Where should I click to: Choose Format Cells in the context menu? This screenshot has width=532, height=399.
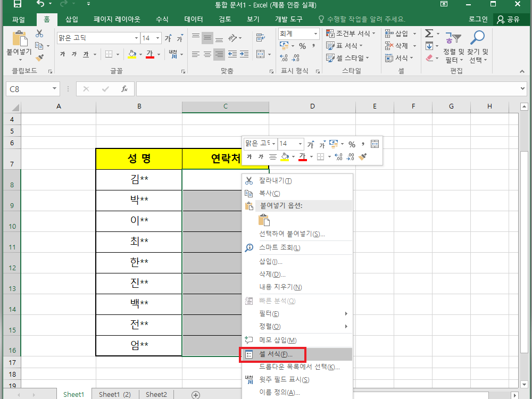297,354
